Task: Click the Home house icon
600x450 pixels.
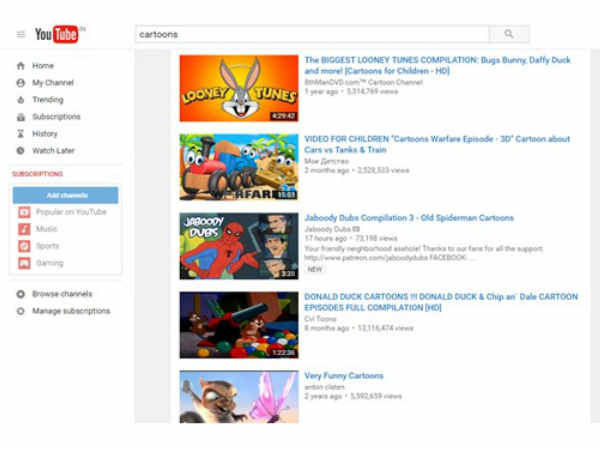Action: (x=21, y=66)
